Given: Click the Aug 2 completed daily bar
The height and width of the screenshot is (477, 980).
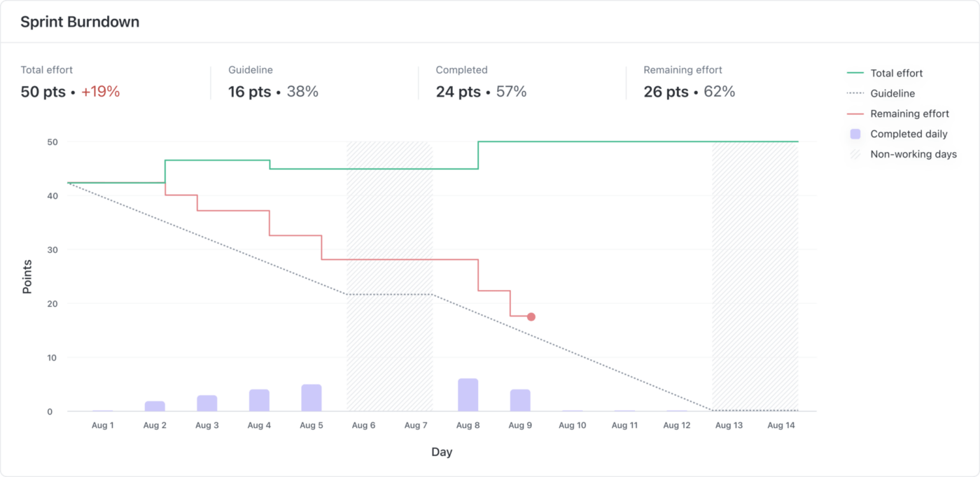Looking at the screenshot, I should coord(155,406).
